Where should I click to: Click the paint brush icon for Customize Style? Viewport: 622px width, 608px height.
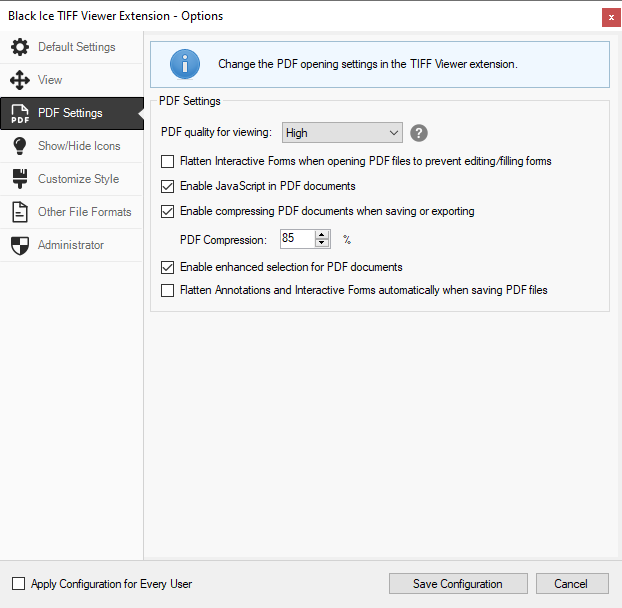click(x=20, y=179)
